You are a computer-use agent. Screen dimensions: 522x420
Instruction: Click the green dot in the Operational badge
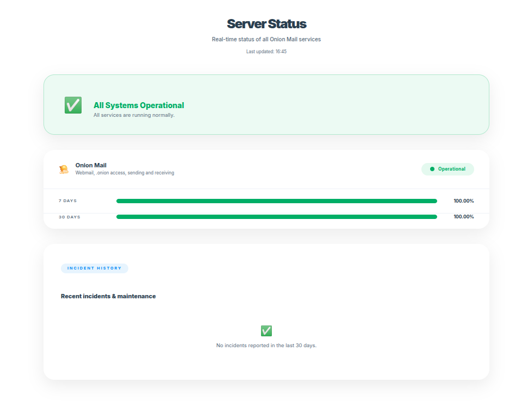(432, 169)
